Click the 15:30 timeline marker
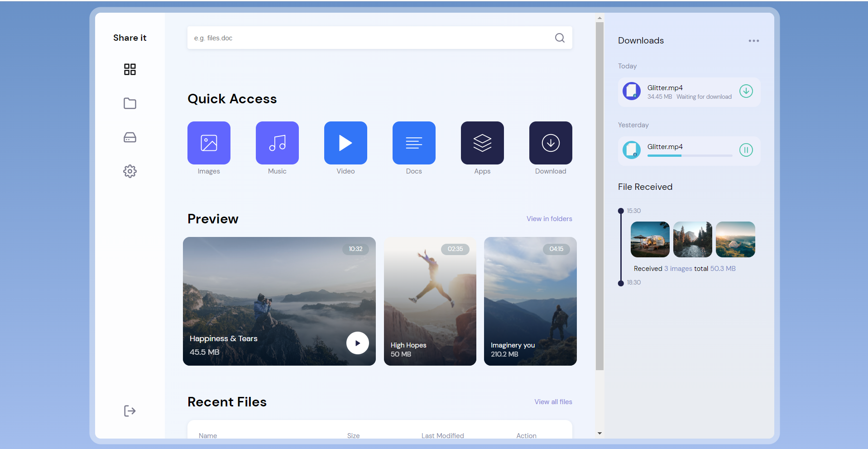Screen dimensions: 868x449 coord(621,211)
